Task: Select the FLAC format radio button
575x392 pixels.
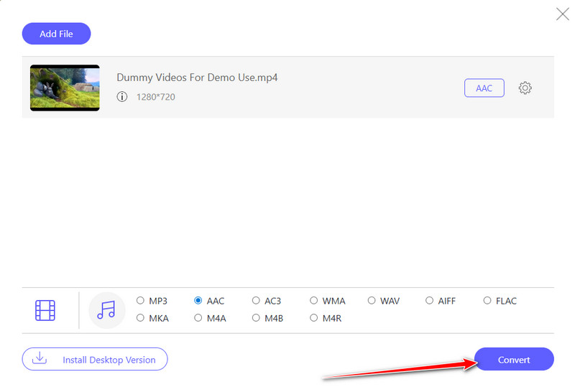Action: 488,301
